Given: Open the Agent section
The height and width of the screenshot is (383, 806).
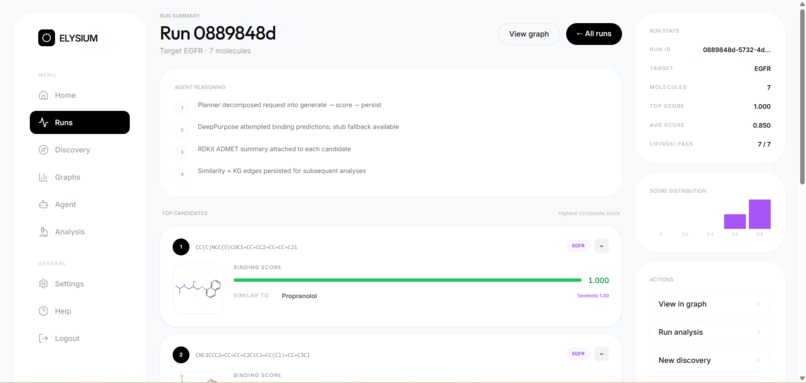Looking at the screenshot, I should 80,204.
